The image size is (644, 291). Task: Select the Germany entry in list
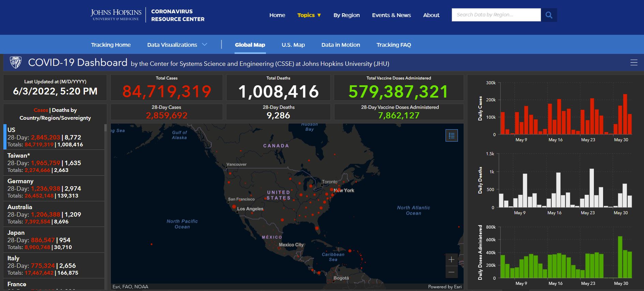54,188
